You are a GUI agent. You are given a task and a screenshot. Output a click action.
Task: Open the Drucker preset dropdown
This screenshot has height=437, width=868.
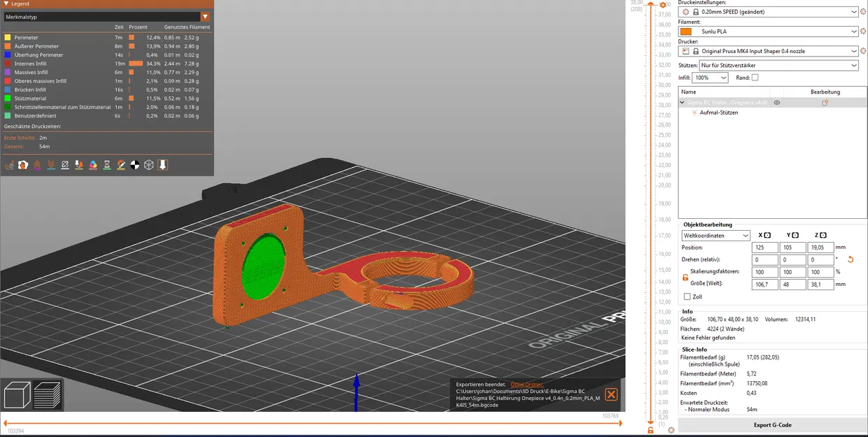click(x=769, y=51)
